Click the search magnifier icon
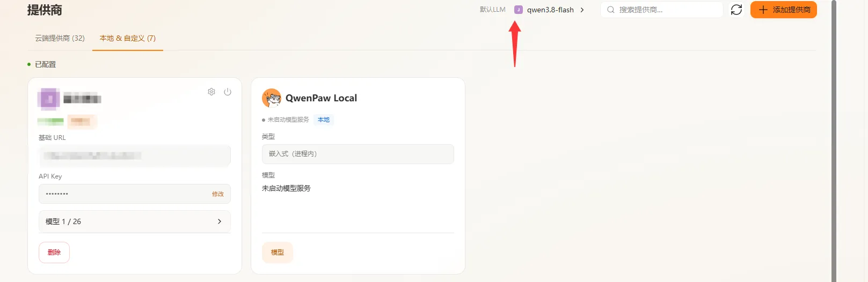868x282 pixels. 611,10
